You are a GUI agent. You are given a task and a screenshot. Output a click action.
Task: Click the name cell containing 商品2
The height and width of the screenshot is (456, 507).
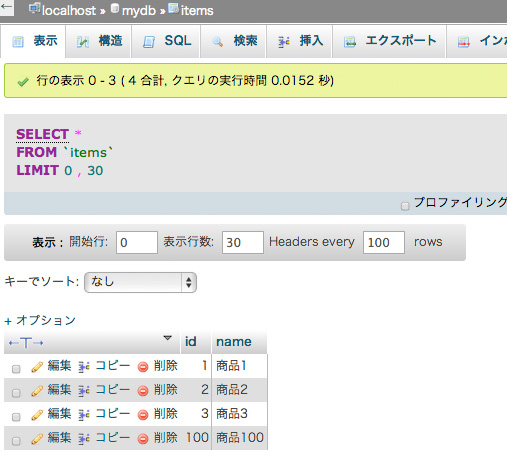coord(239,390)
